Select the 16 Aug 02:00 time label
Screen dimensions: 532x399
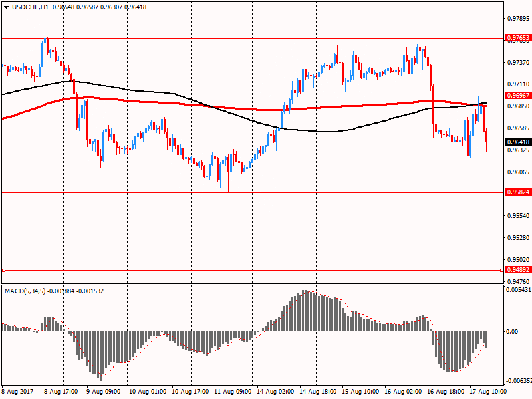tap(403, 392)
